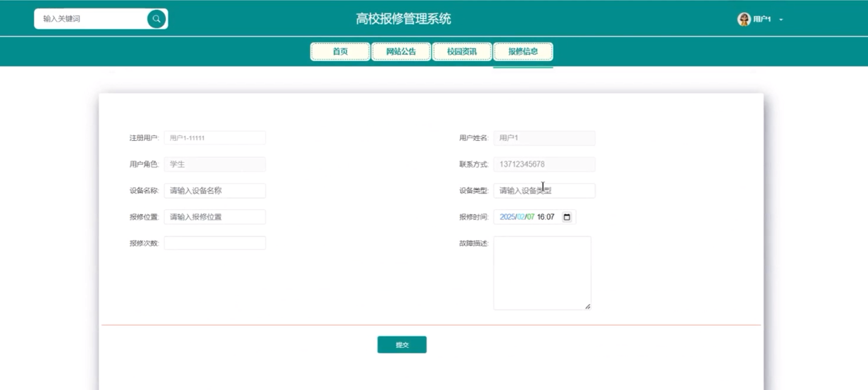Grab the textarea resize handle
Viewport: 868px width, 390px height.
click(x=588, y=306)
